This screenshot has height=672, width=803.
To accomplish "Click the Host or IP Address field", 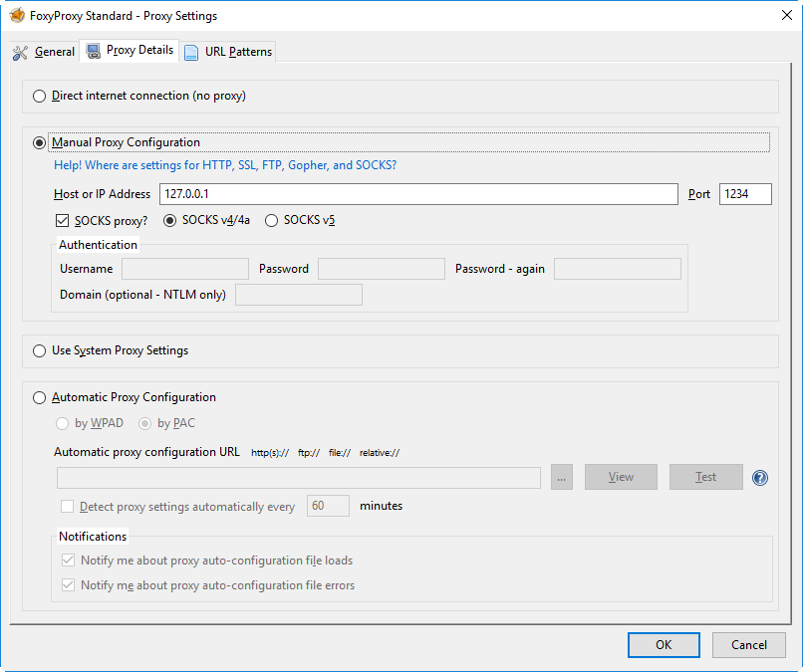I will pyautogui.click(x=418, y=194).
